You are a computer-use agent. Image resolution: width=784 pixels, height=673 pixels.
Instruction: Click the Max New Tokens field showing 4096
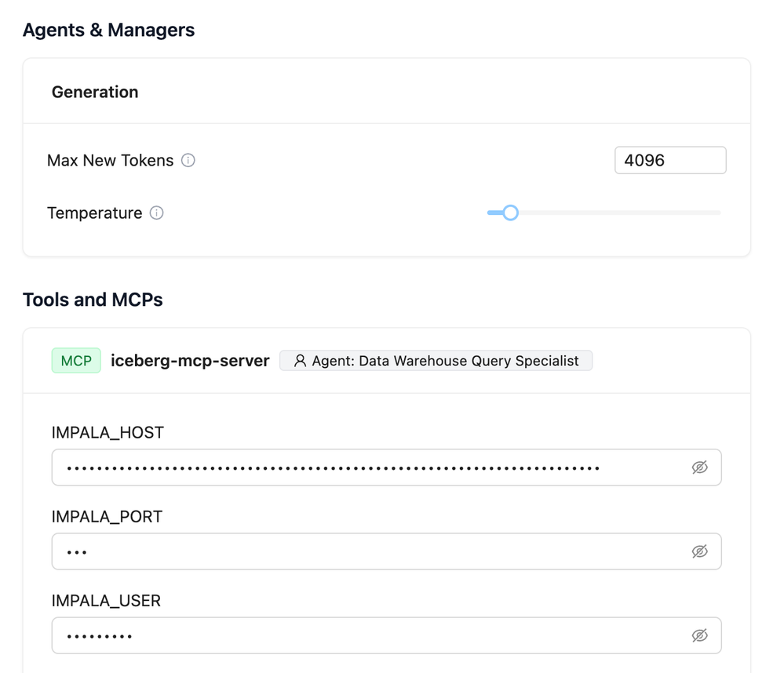(670, 160)
